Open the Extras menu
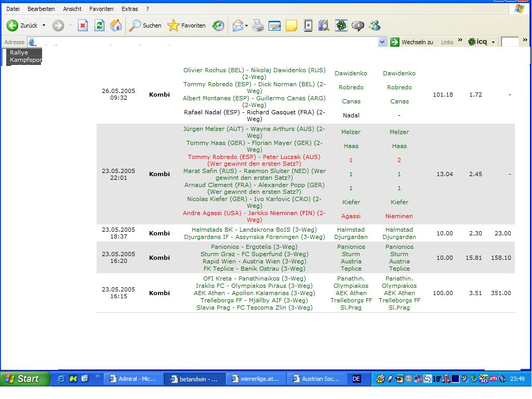The height and width of the screenshot is (399, 532). (x=129, y=9)
